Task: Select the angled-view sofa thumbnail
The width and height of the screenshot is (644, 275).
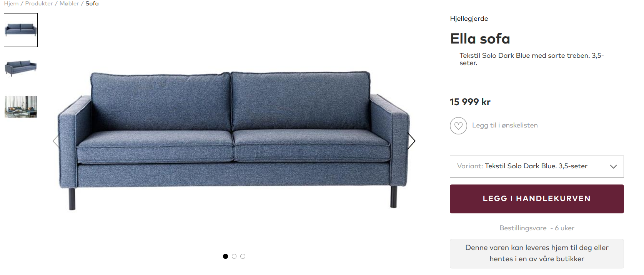Action: click(x=21, y=68)
